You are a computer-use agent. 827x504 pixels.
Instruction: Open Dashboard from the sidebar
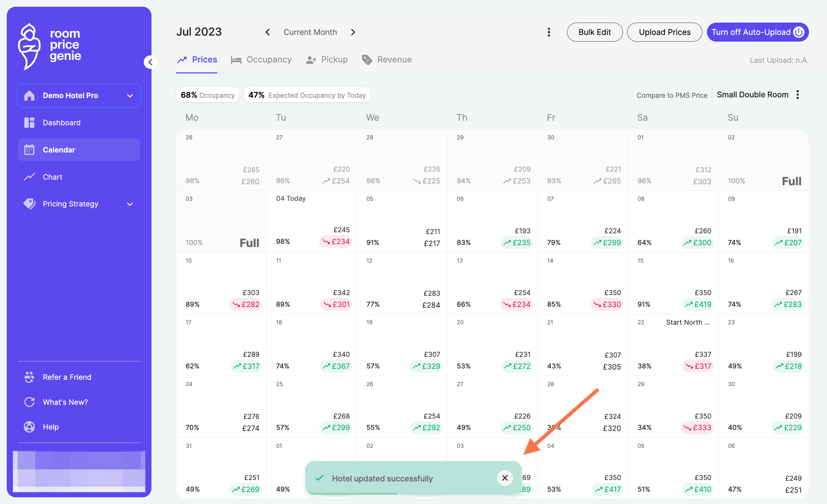[79, 122]
